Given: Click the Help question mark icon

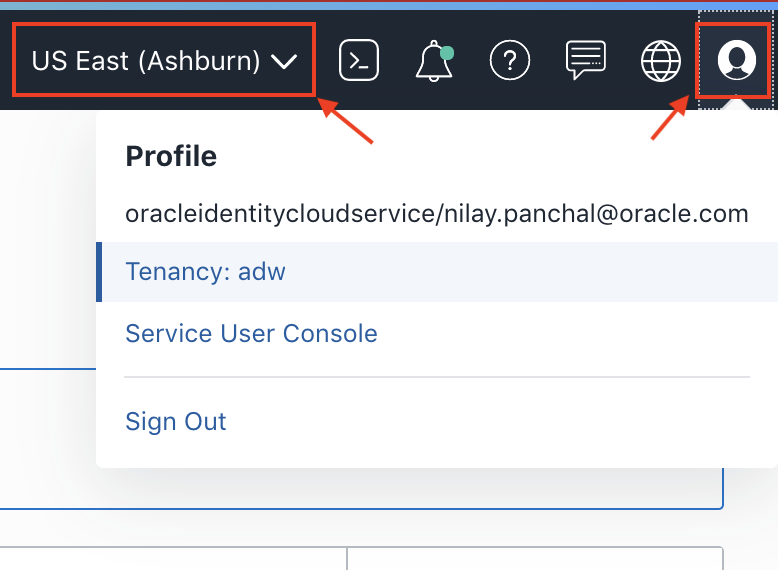Looking at the screenshot, I should [509, 61].
